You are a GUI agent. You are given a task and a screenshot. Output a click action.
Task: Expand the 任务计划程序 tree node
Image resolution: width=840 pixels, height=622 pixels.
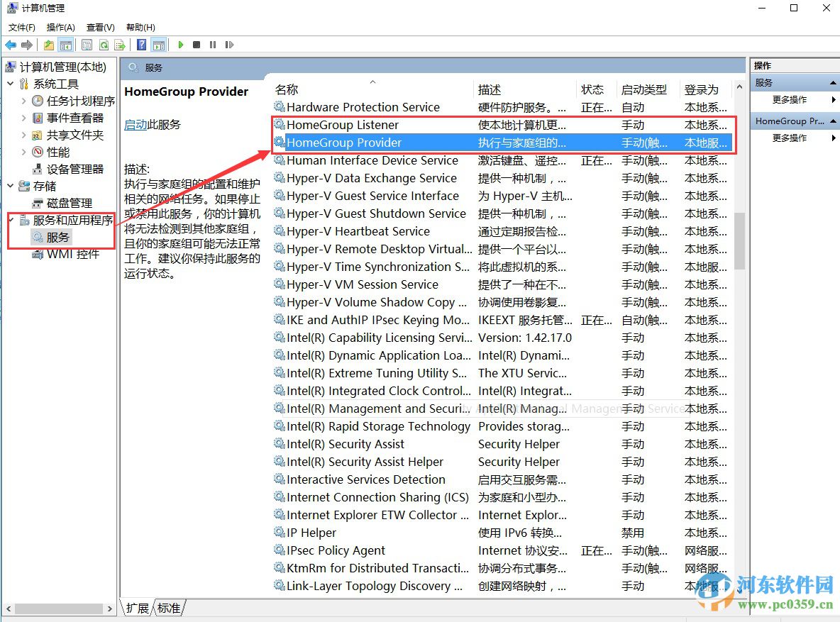click(23, 101)
